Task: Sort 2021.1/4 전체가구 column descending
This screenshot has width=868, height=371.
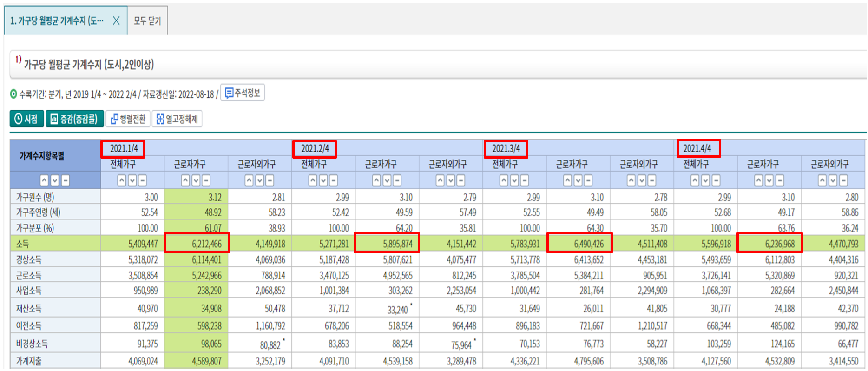Action: tap(132, 180)
